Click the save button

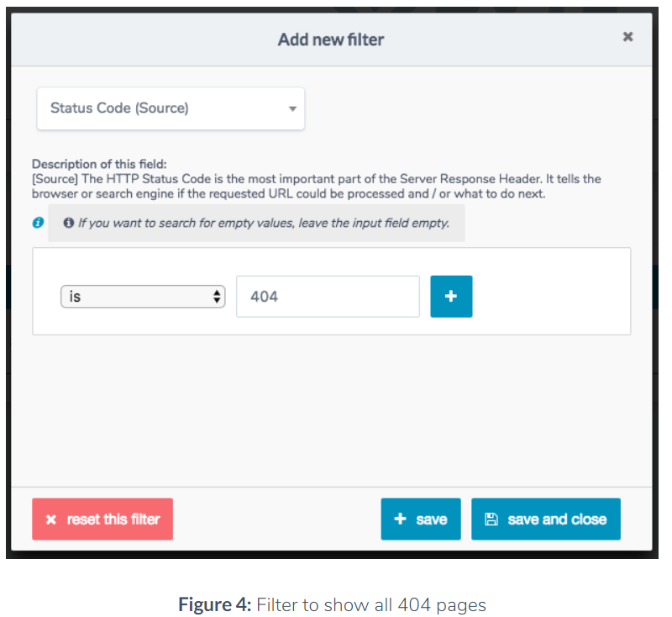point(421,519)
